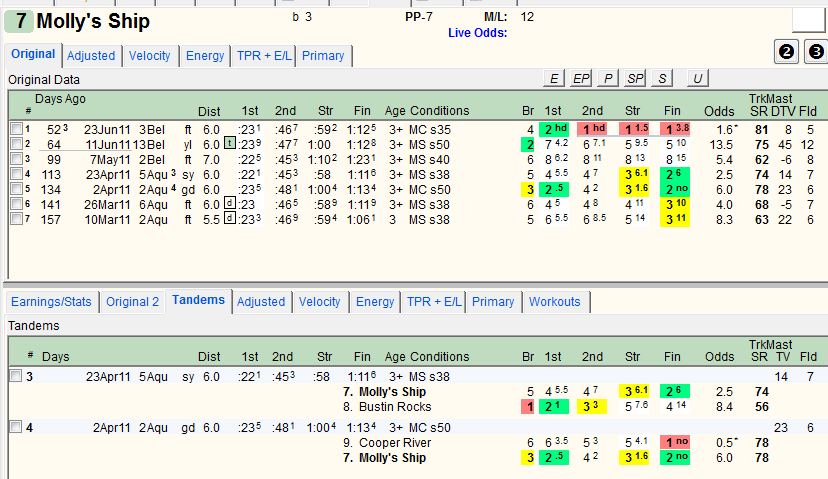Image resolution: width=828 pixels, height=479 pixels.
Task: Click the 'Age Conditions' header in Original Data
Action: tap(427, 111)
